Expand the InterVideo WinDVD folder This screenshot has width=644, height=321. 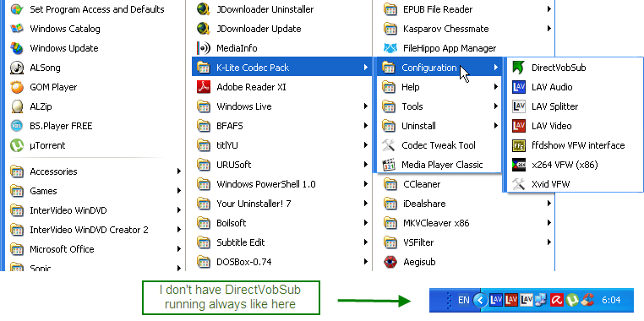click(95, 210)
